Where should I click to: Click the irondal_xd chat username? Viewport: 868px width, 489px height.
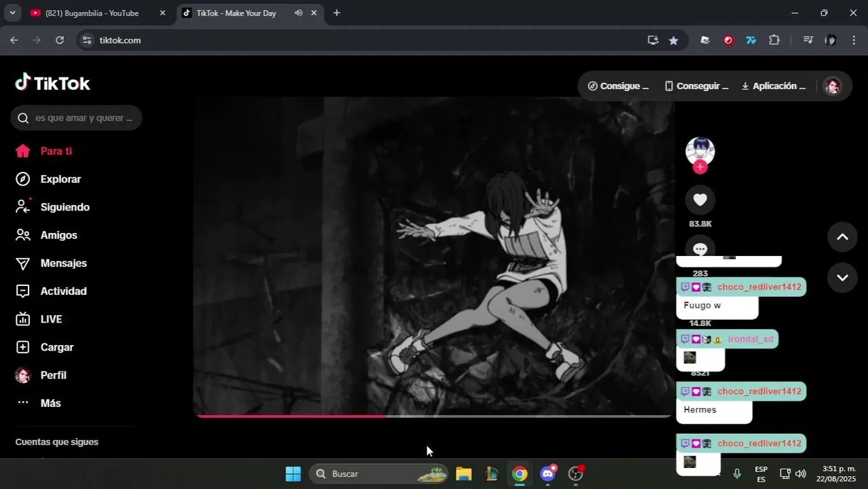coord(751,339)
